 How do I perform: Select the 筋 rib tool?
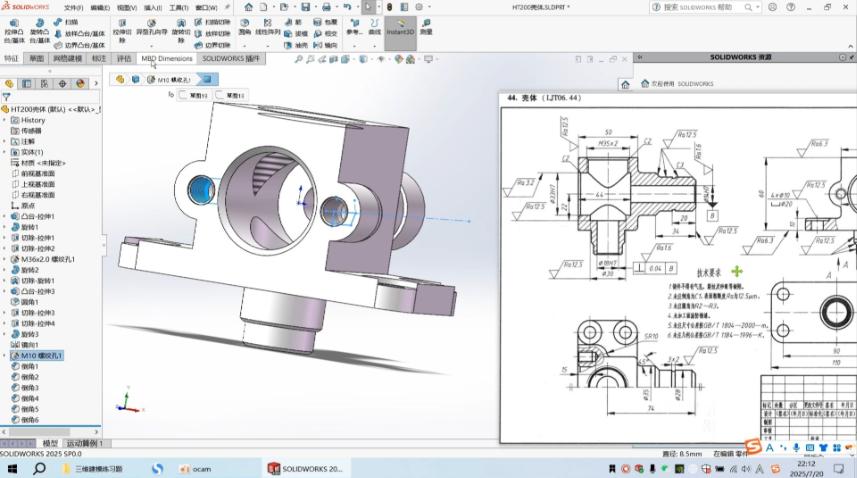tap(294, 22)
